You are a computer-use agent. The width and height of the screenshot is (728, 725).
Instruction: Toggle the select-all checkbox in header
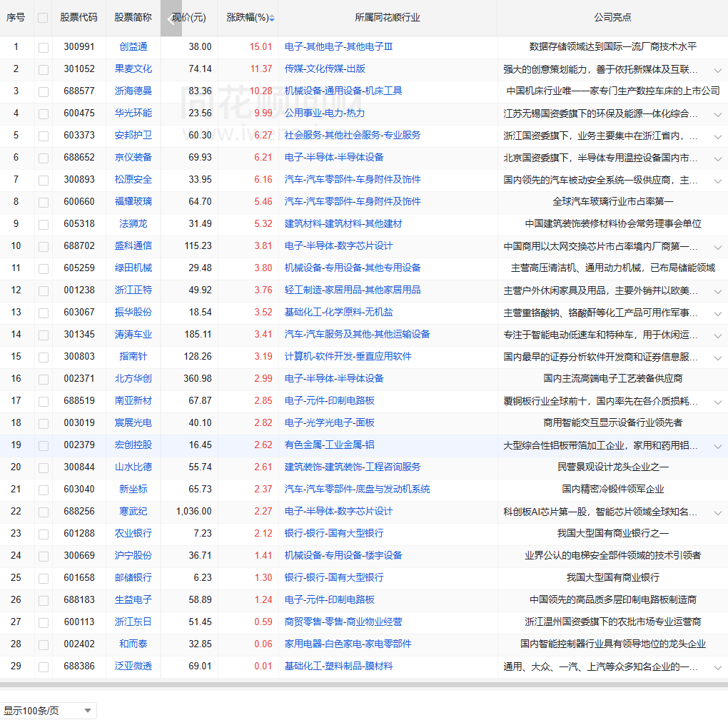[x=44, y=18]
